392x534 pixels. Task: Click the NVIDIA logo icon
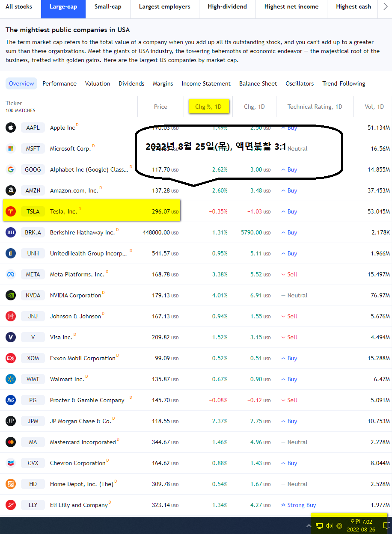pos(11,295)
